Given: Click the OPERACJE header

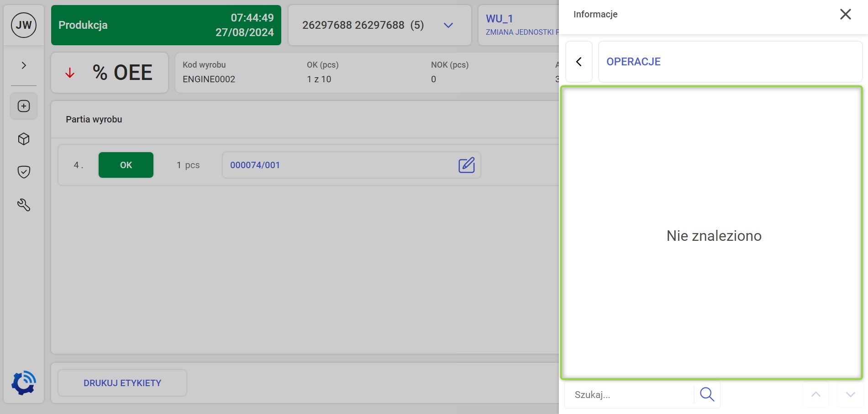Looking at the screenshot, I should 730,62.
